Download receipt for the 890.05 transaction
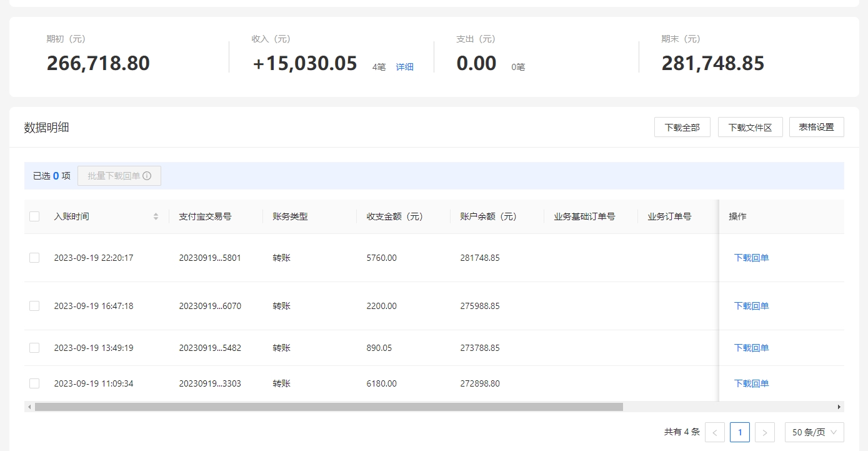Image resolution: width=868 pixels, height=451 pixels. pos(751,348)
